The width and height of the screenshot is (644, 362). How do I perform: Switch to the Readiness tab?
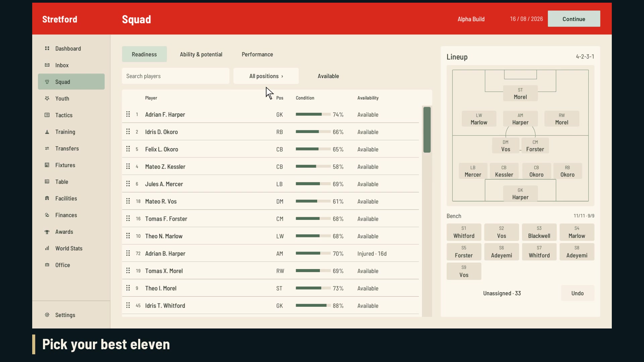point(144,54)
